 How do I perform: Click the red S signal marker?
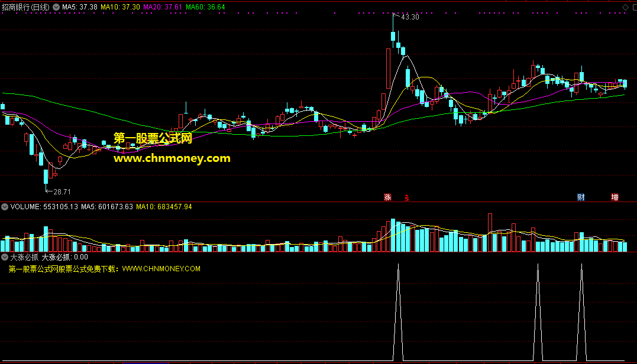pos(407,197)
